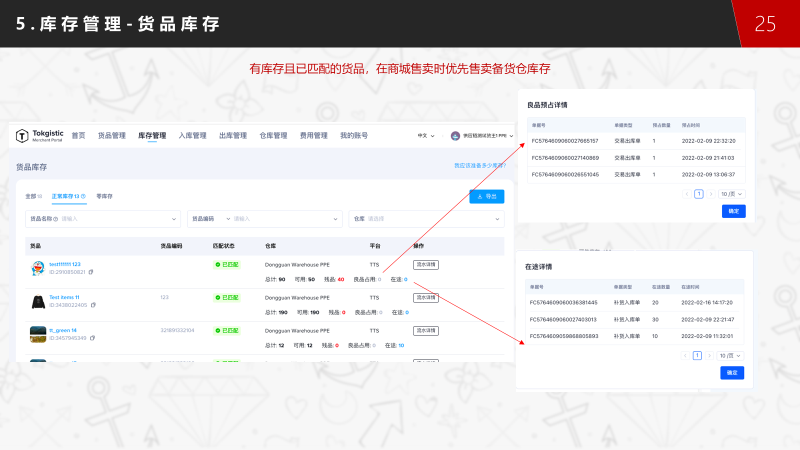The width and height of the screenshot is (800, 450).
Task: Click 已匹配 badge for Test items 11
Action: tap(227, 297)
